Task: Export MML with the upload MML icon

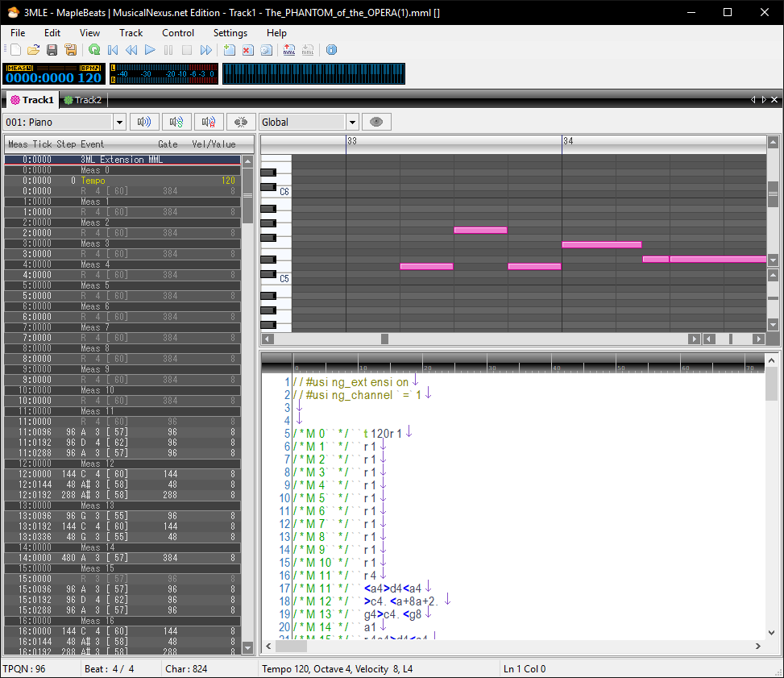Action: point(289,49)
